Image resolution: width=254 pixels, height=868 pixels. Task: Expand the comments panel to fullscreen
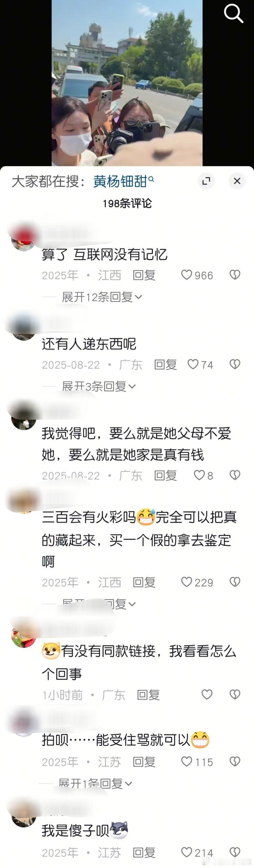click(206, 181)
